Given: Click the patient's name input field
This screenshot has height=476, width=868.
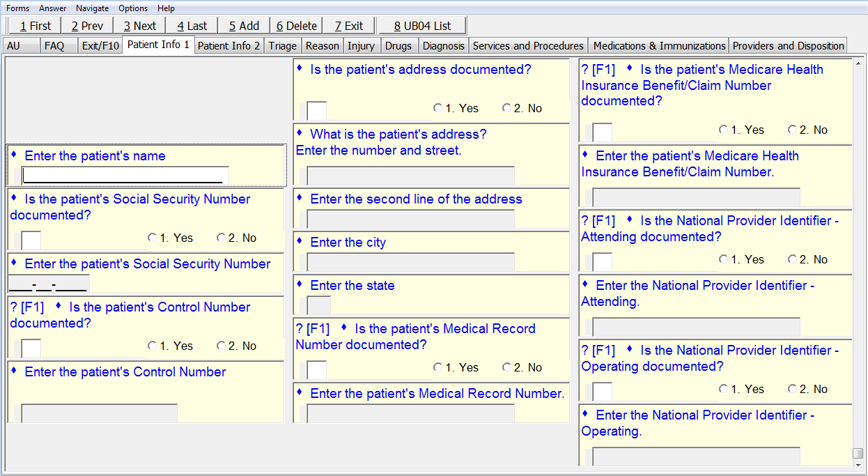Looking at the screenshot, I should pos(125,175).
